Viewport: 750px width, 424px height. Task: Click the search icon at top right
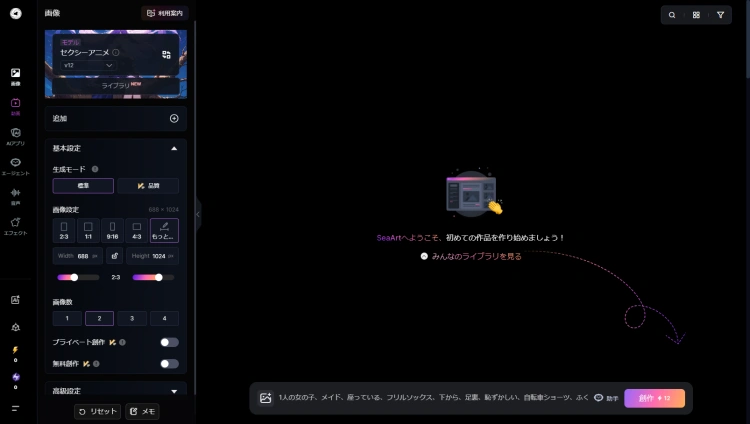[672, 15]
